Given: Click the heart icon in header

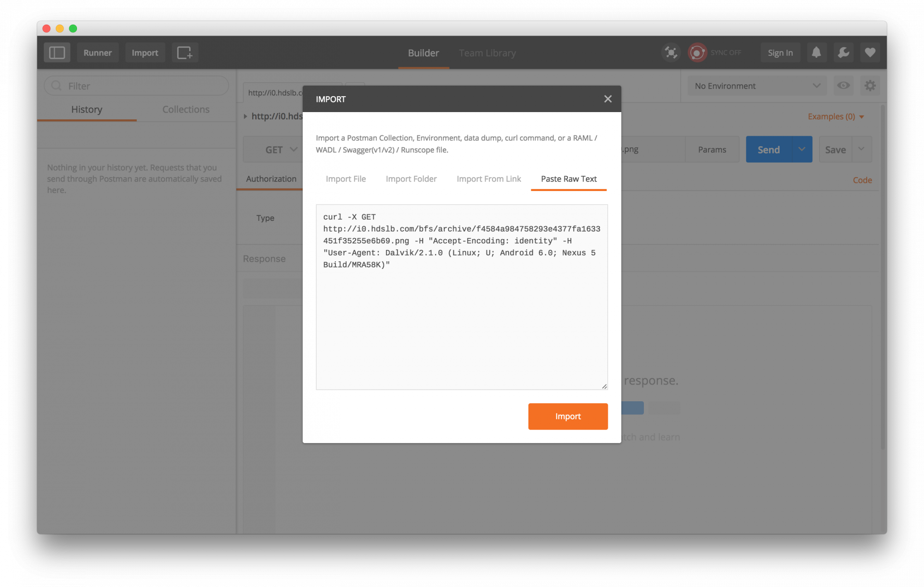Looking at the screenshot, I should (x=870, y=52).
